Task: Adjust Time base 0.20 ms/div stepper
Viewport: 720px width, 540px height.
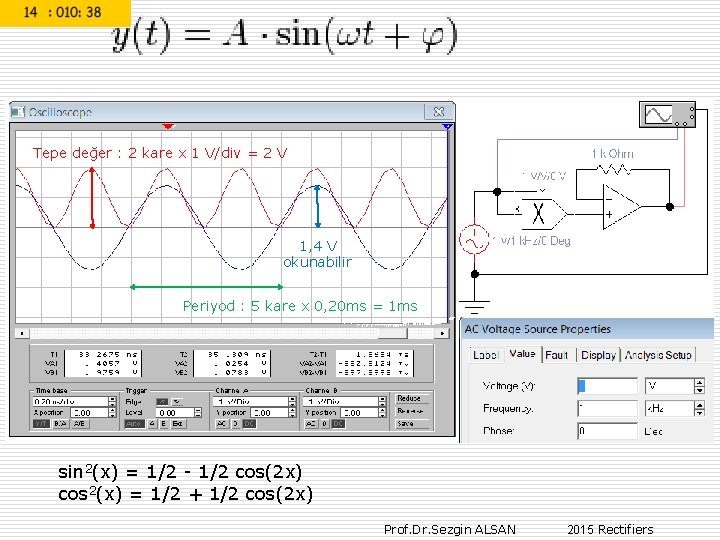Action: [112, 402]
